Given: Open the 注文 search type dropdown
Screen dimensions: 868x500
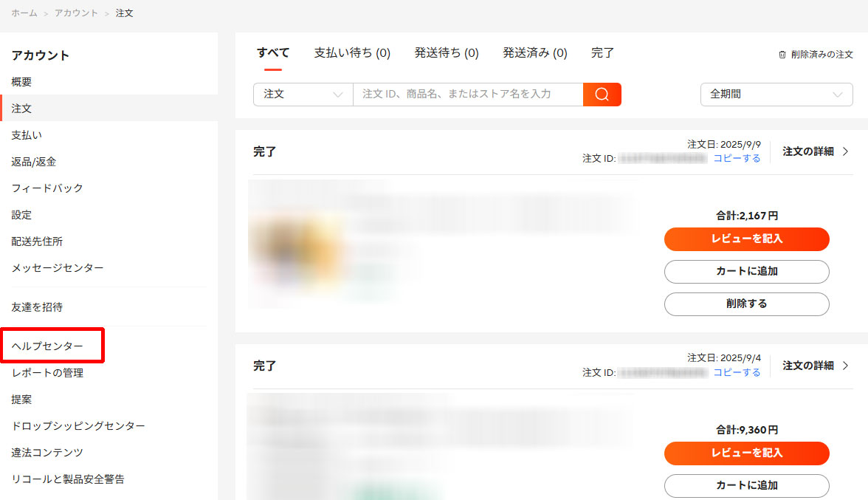Looking at the screenshot, I should (303, 95).
